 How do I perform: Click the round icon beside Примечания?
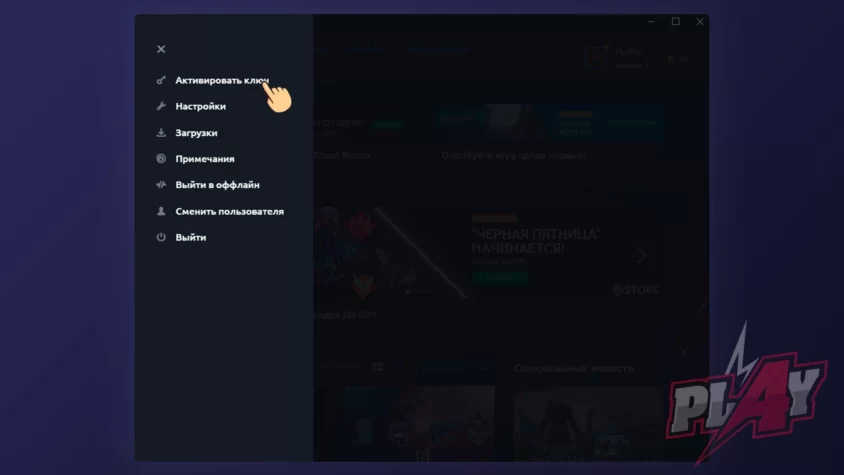click(161, 158)
